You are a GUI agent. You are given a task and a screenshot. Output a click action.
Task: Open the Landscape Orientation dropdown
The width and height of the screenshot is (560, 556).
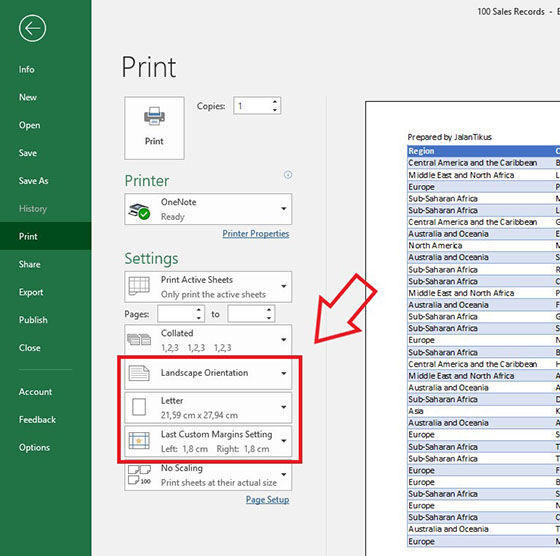point(284,374)
